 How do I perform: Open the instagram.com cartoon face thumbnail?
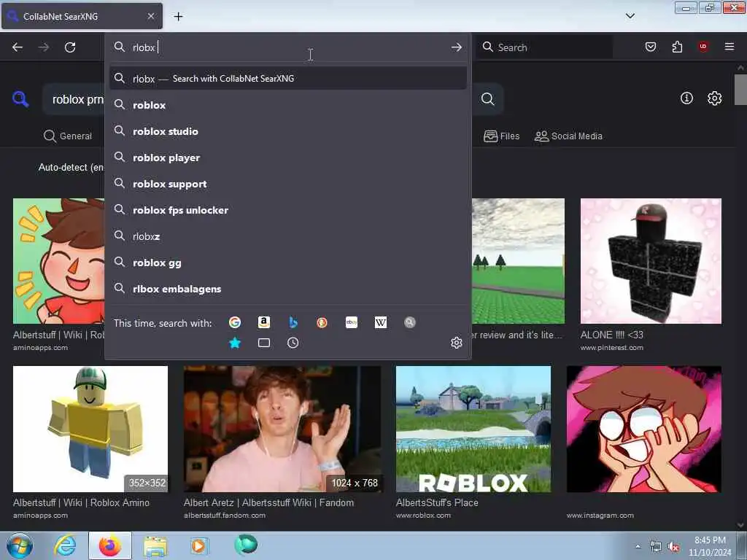(644, 429)
